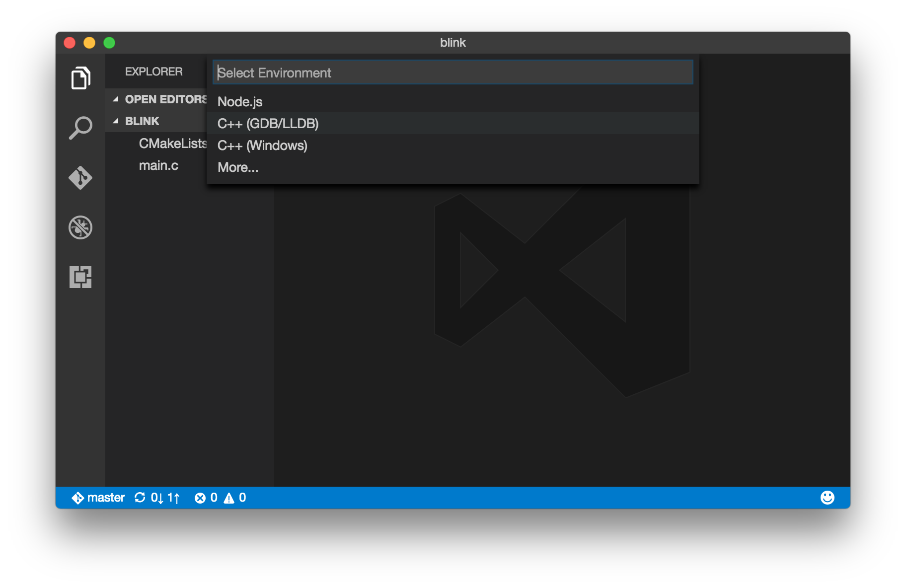Open the Debug view icon

tap(80, 227)
